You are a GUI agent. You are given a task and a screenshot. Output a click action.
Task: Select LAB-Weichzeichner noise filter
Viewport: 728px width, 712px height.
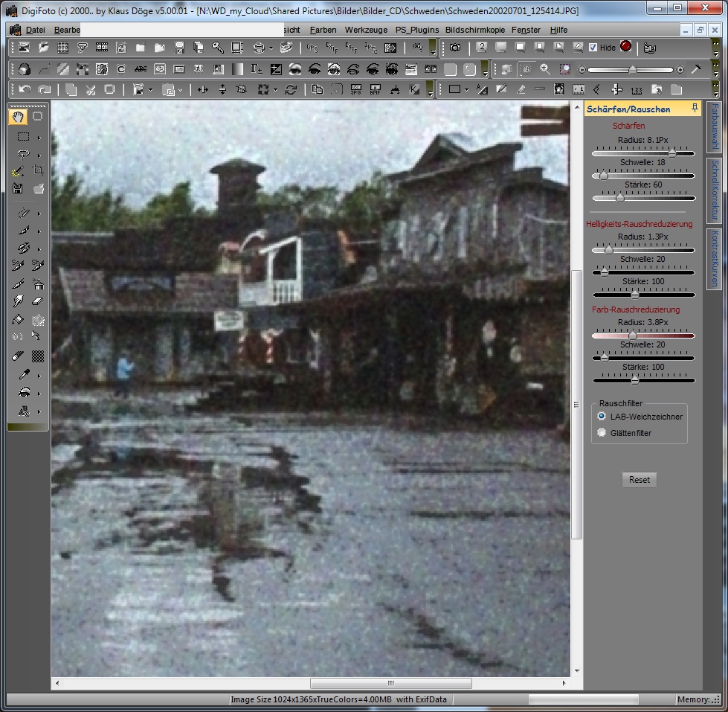(x=602, y=417)
